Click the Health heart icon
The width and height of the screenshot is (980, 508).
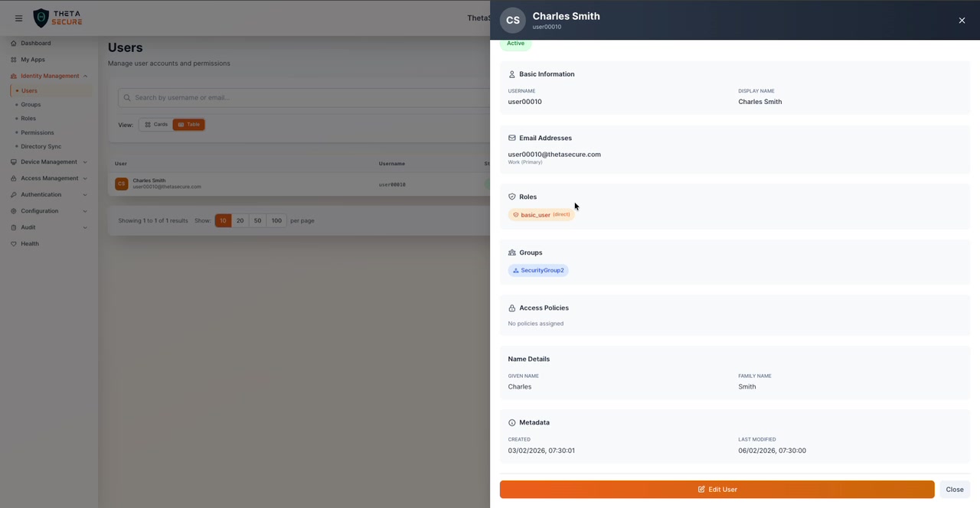point(12,243)
